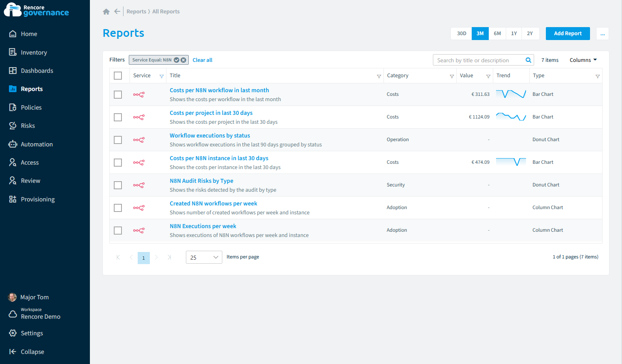The height and width of the screenshot is (364, 622).
Task: Check N8N Executions per week checkbox
Action: (x=118, y=231)
